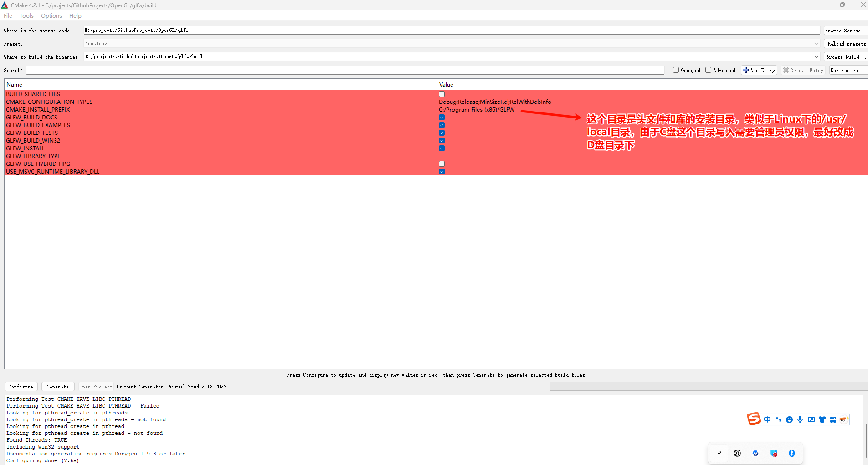
Task: Open the soft keyboard from the IME bar
Action: (811, 419)
